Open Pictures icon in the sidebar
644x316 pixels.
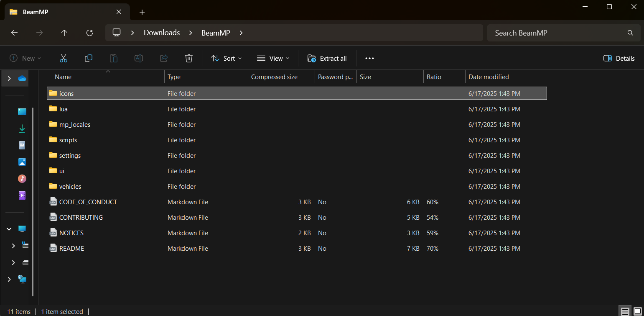(x=22, y=162)
